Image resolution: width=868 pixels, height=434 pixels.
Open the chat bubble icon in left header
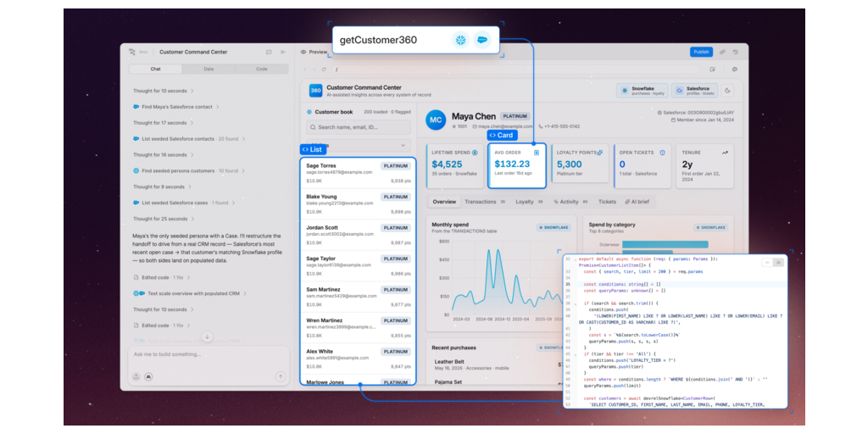point(269,52)
